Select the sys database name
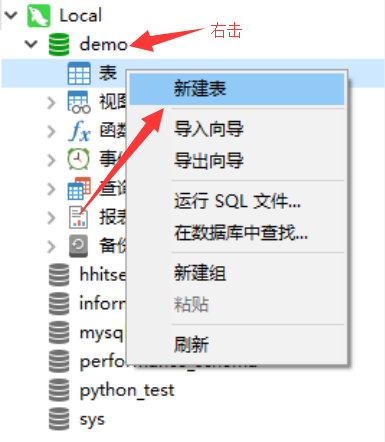The height and width of the screenshot is (442, 385). point(92,420)
